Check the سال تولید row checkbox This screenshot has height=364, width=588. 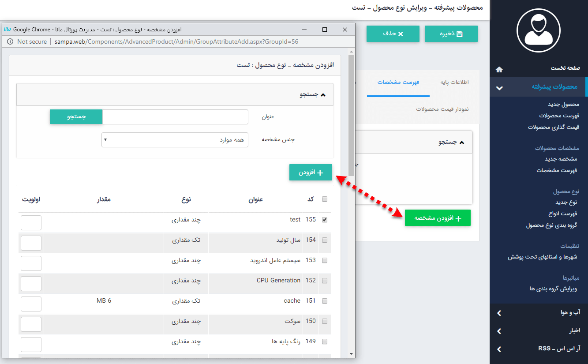point(325,240)
